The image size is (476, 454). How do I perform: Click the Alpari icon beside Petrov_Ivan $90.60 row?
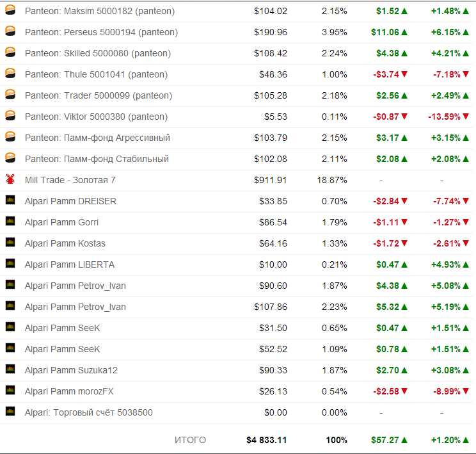tap(10, 284)
